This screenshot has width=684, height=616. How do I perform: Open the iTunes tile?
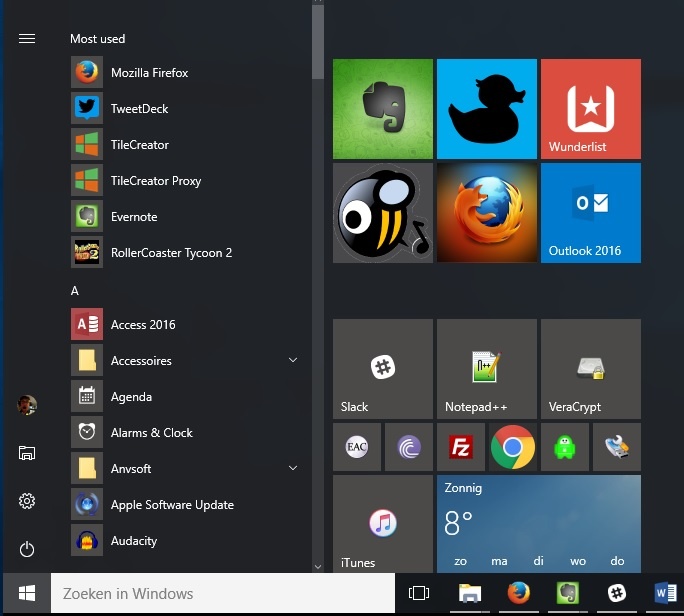coord(383,524)
